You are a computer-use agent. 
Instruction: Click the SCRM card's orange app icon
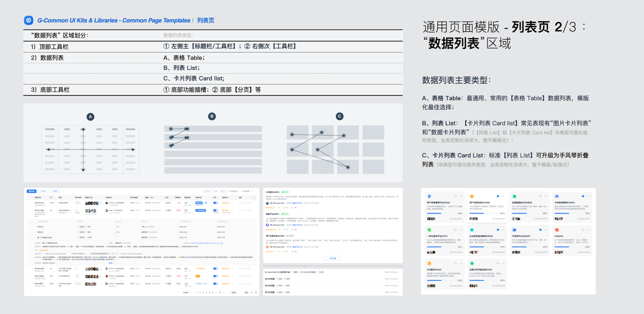point(472,196)
